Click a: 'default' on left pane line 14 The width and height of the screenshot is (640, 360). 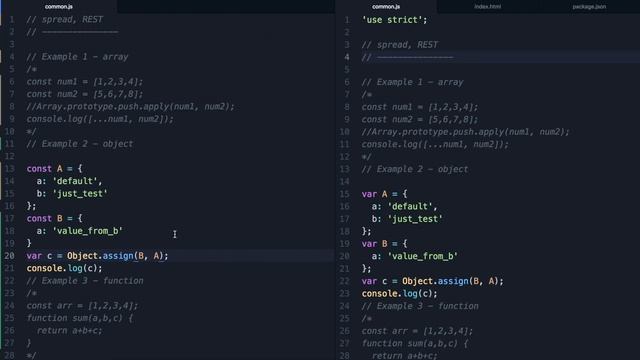(69, 181)
